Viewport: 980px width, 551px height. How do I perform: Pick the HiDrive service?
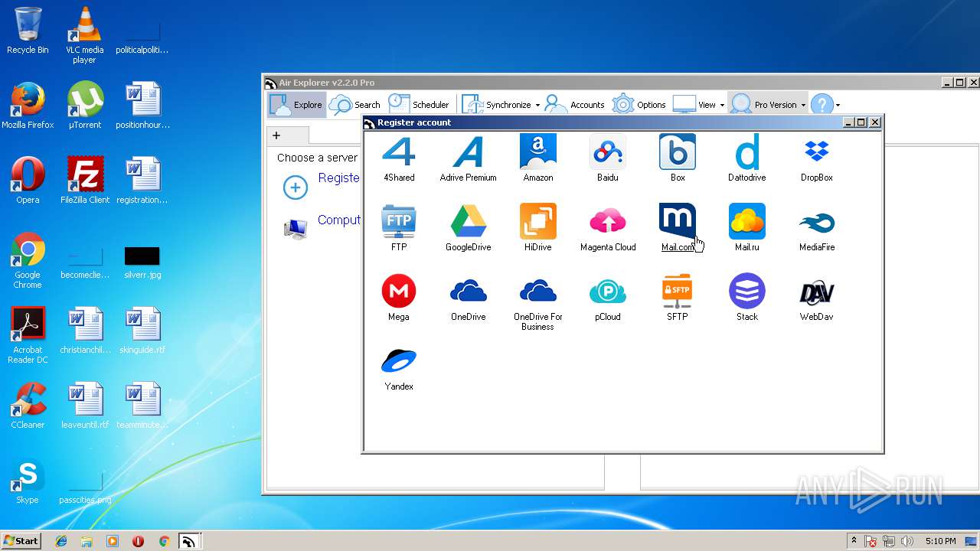click(x=537, y=228)
